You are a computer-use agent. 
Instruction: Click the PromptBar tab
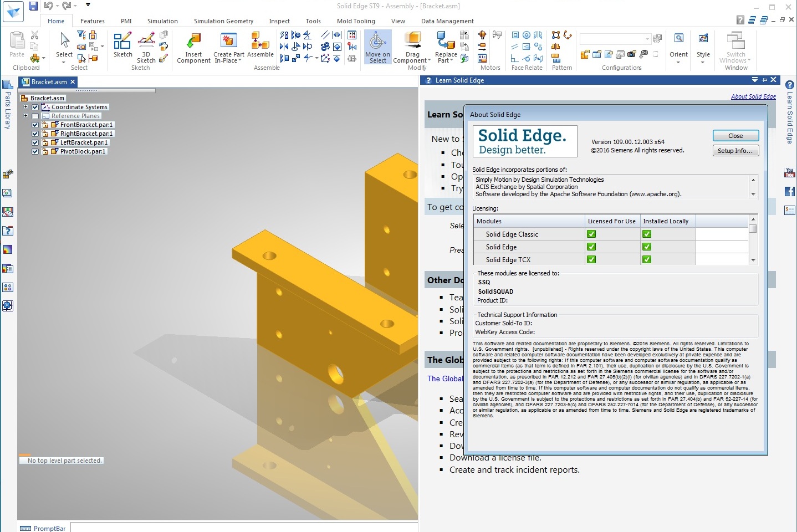coord(43,528)
